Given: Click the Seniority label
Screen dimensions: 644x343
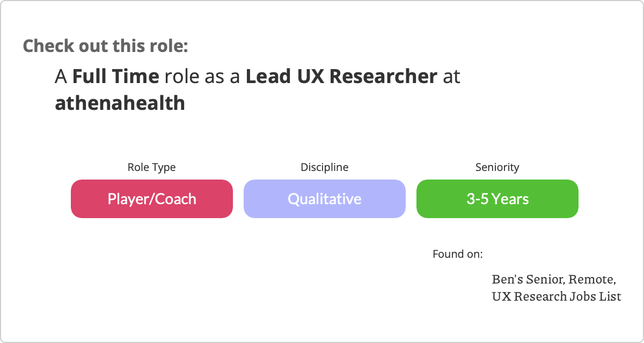Looking at the screenshot, I should (497, 167).
